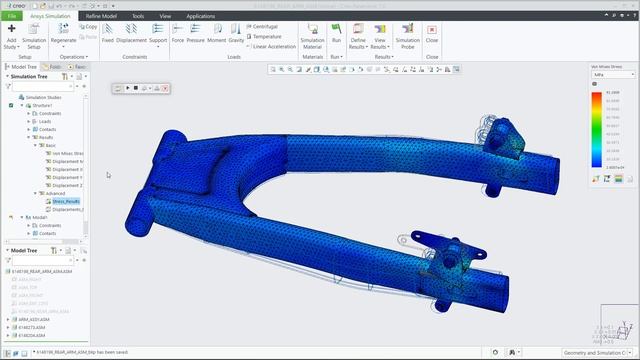Click the tree settings icon in Simulation Tree
The height and width of the screenshot is (360, 640).
(64, 76)
